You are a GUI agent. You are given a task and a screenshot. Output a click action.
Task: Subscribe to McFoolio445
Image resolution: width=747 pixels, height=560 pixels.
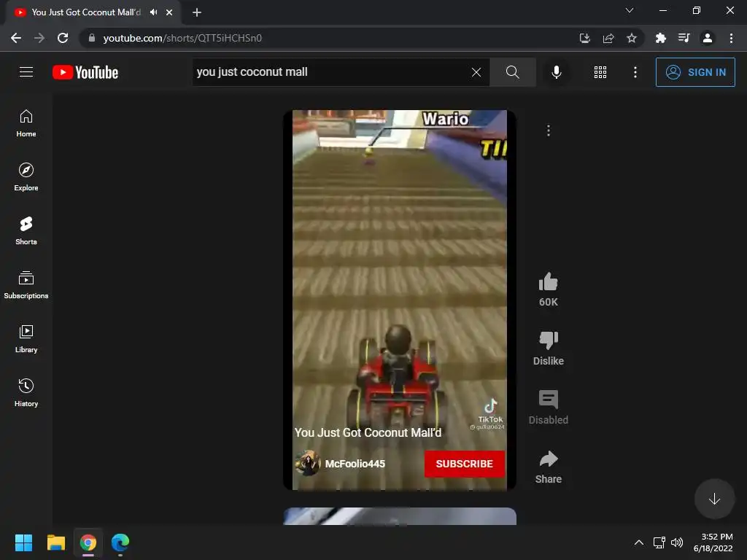465,464
